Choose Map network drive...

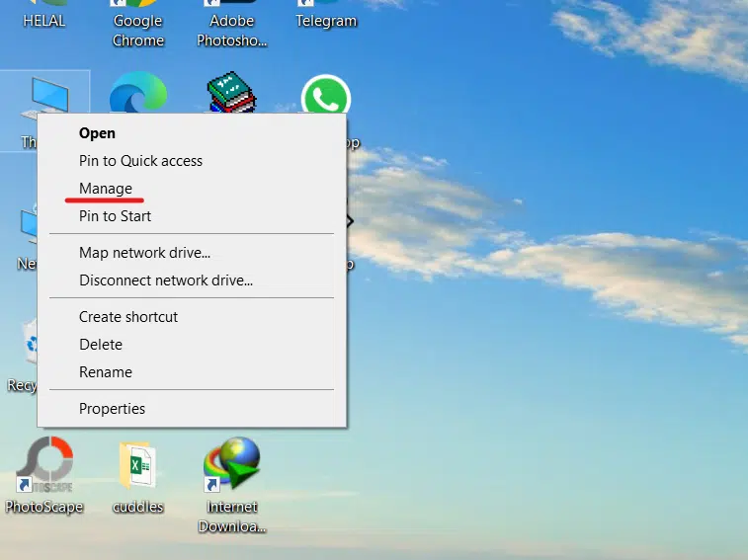pos(144,252)
